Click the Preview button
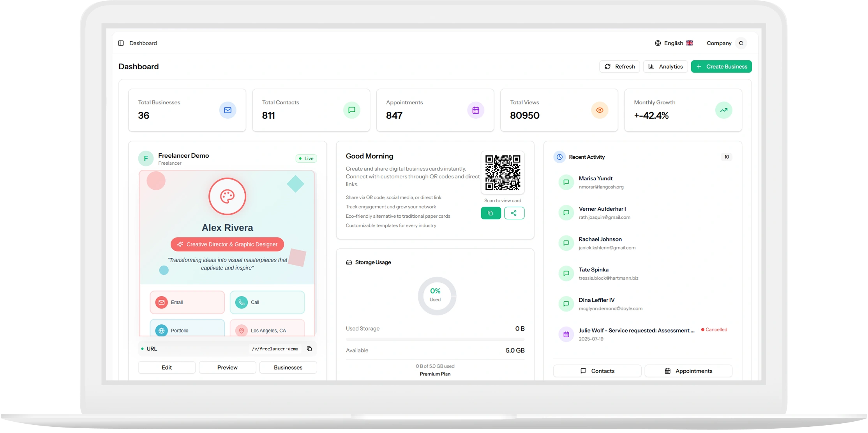Image resolution: width=868 pixels, height=433 pixels. pos(228,368)
